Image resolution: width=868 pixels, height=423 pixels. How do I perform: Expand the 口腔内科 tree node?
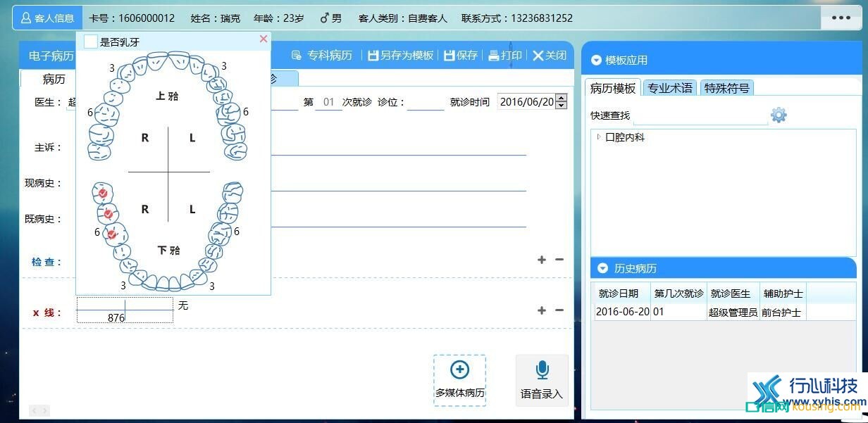599,137
